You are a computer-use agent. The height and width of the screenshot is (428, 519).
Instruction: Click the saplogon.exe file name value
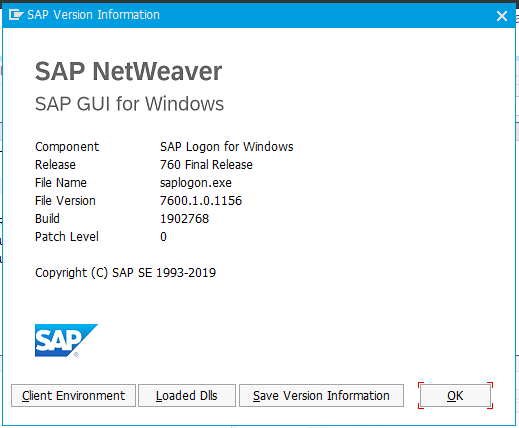point(196,183)
